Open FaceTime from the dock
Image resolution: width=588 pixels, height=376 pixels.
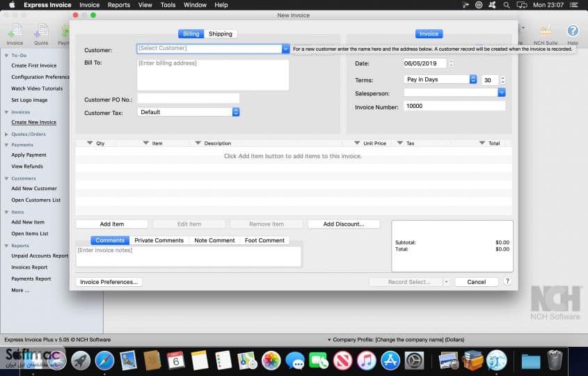pos(319,360)
